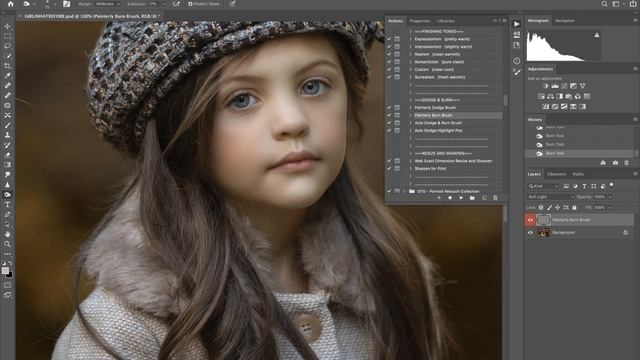Toggle the Protect Tones checkbox
The height and width of the screenshot is (360, 640).
point(190,4)
